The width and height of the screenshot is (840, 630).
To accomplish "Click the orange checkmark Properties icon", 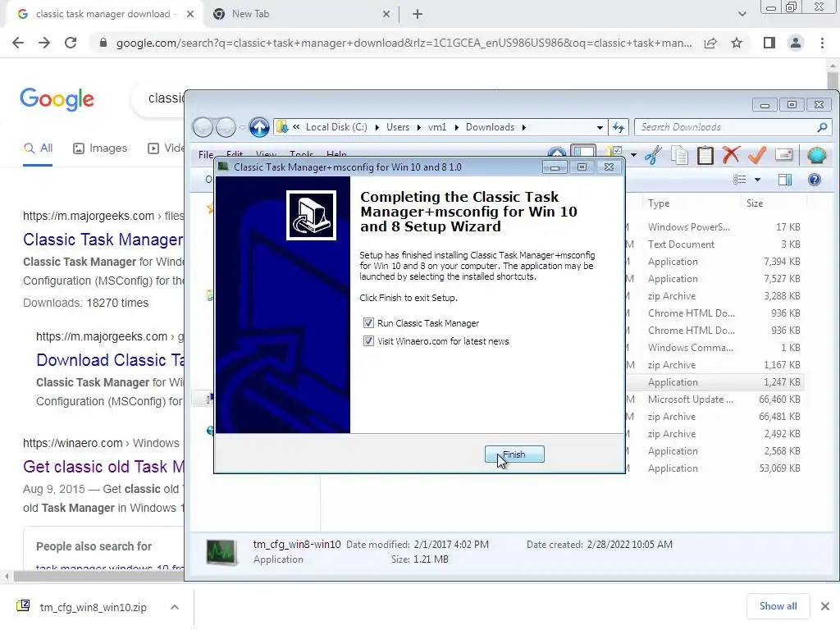I will tap(757, 155).
